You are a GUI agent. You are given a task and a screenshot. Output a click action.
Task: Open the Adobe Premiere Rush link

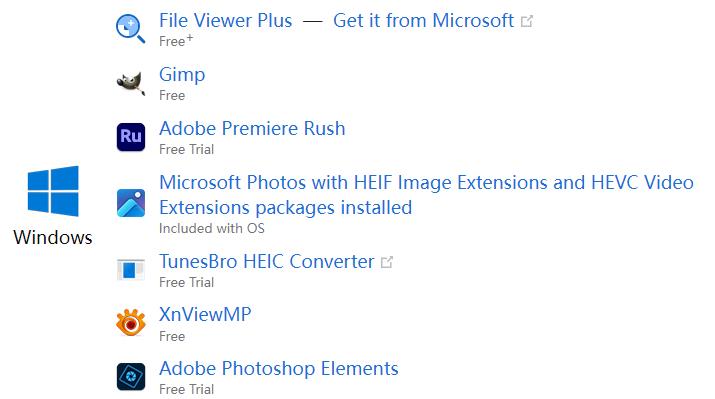coord(252,129)
